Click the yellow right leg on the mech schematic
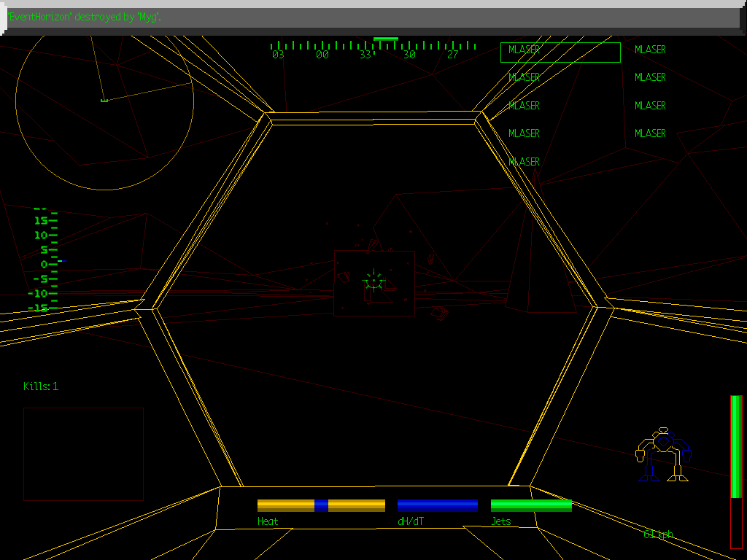Image resolution: width=747 pixels, height=560 pixels. (678, 470)
